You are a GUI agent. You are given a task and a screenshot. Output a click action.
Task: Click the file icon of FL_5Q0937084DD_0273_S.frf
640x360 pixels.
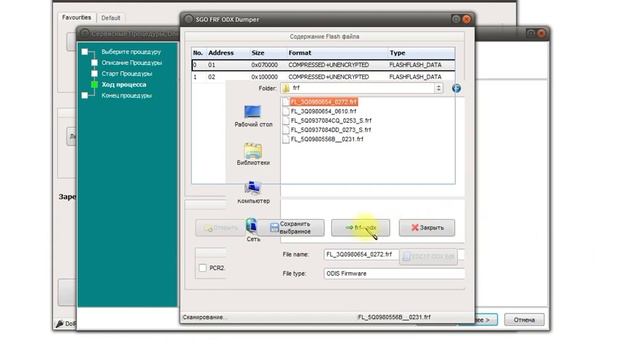pos(286,130)
